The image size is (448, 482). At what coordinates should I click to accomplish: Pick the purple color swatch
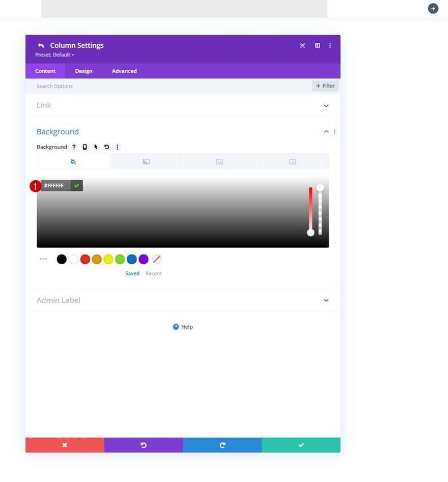coord(143,259)
